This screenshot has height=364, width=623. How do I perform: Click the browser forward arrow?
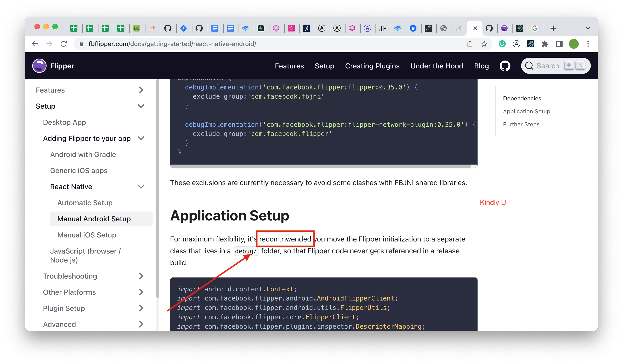coord(49,44)
